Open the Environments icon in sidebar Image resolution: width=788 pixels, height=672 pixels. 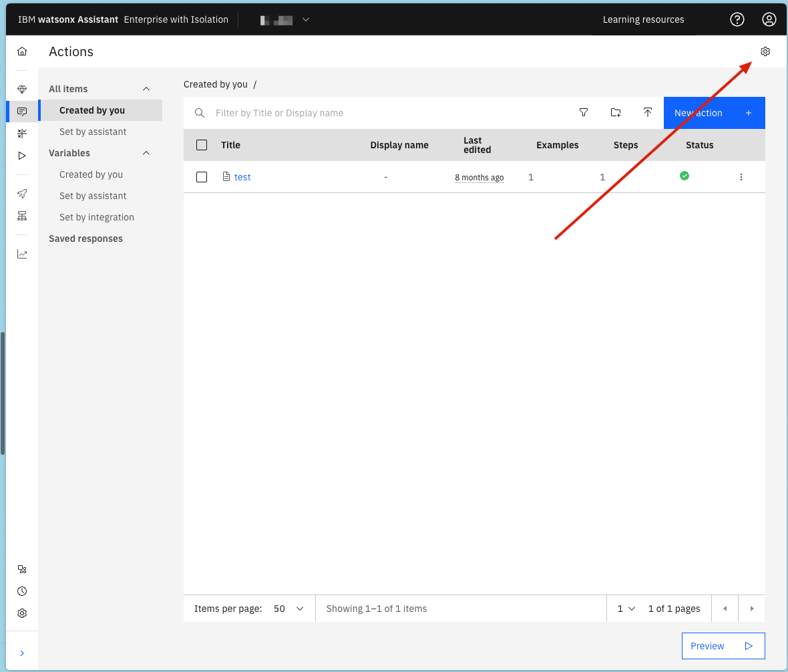[22, 216]
